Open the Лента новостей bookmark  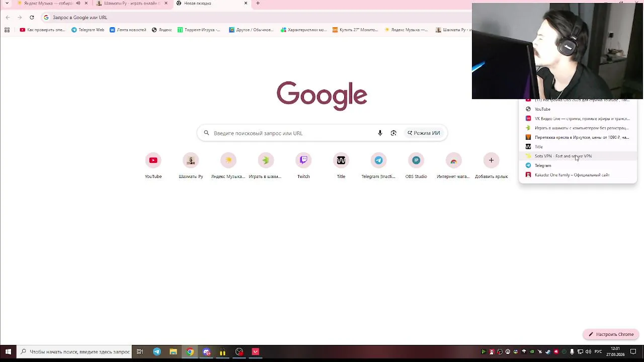pyautogui.click(x=128, y=30)
